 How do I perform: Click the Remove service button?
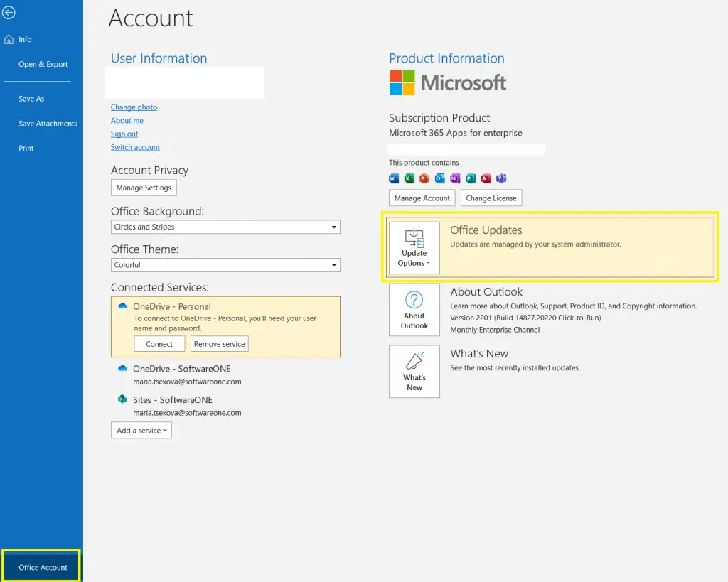point(219,344)
